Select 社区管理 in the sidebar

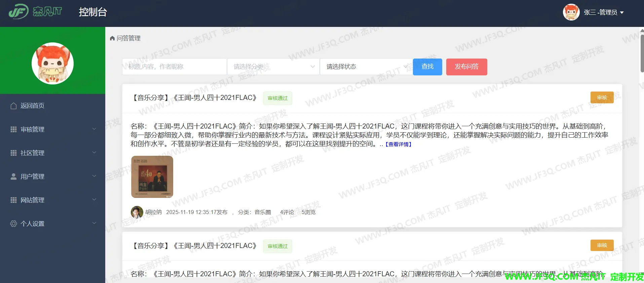[x=32, y=153]
